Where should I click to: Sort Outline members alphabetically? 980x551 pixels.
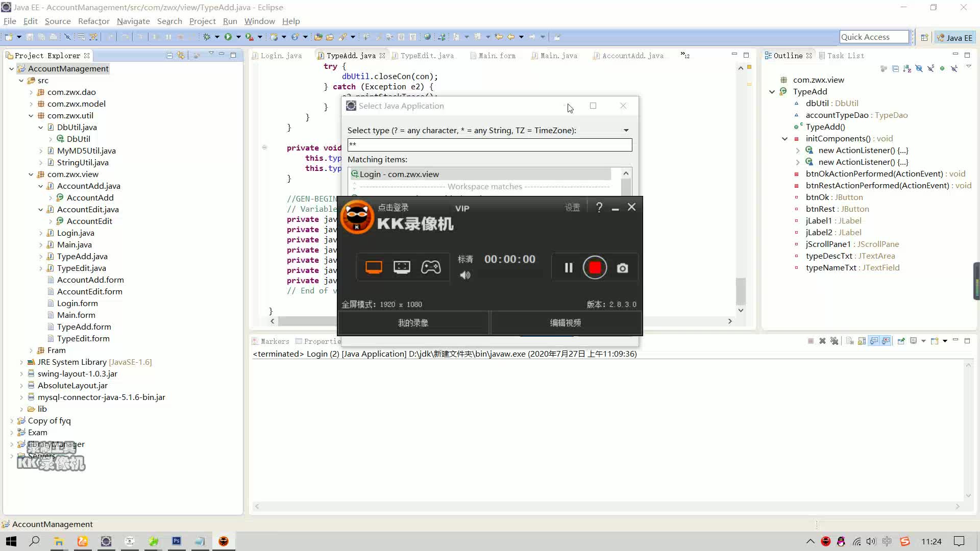[x=907, y=68]
